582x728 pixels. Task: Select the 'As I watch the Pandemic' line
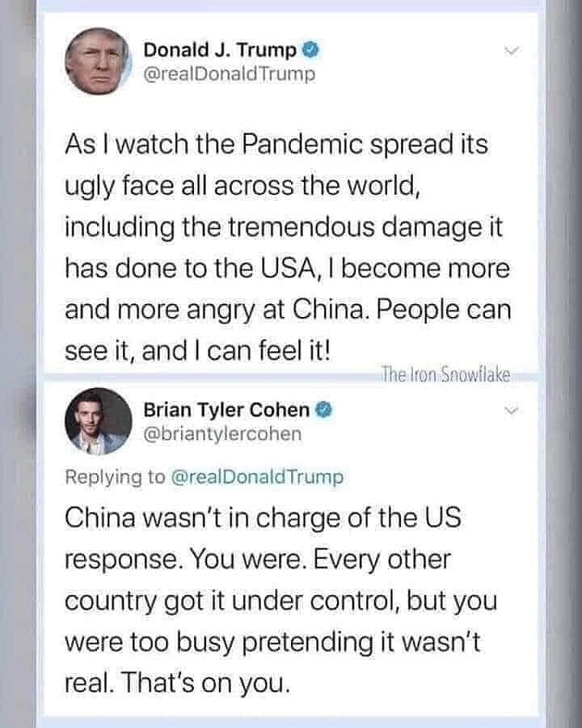pos(276,146)
